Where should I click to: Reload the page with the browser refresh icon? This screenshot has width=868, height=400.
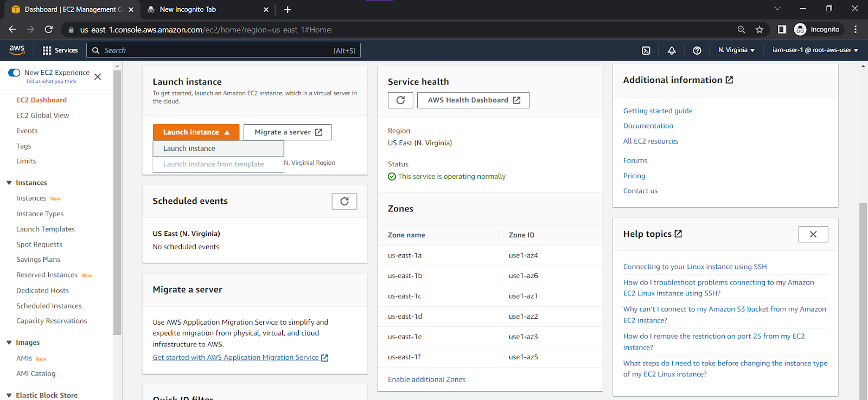click(49, 29)
